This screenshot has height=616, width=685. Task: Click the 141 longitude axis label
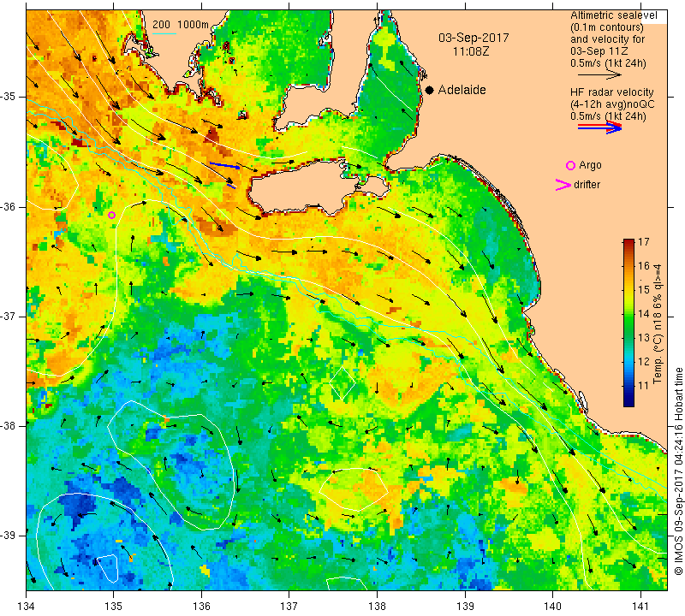(x=640, y=606)
